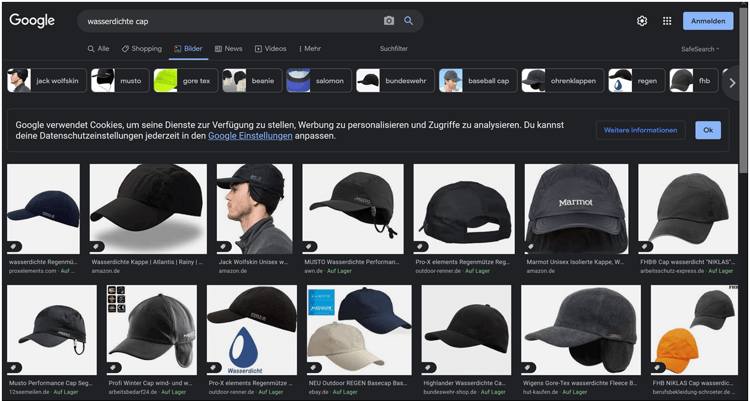Click the magnifier search button

point(408,21)
